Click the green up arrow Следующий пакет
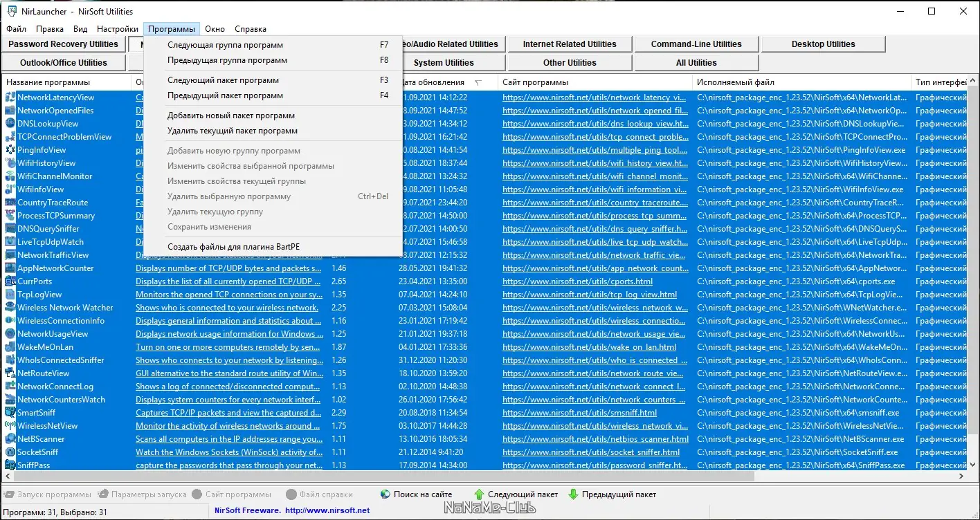 (x=479, y=494)
